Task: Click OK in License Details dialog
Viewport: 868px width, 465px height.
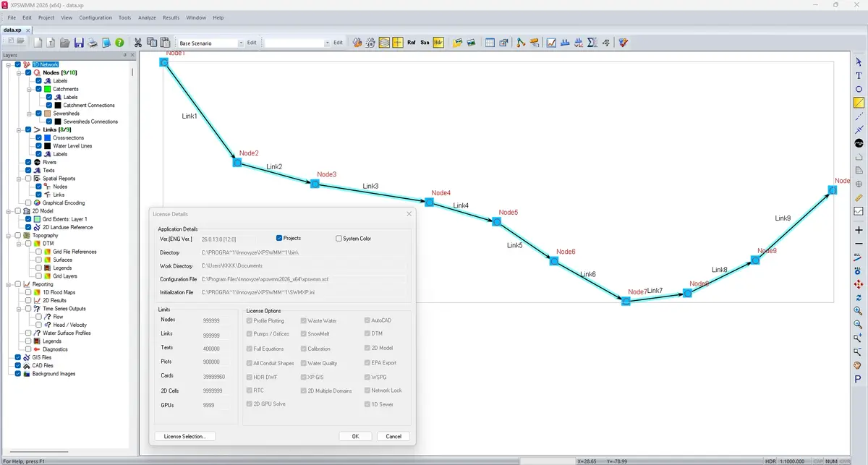Action: coord(355,436)
